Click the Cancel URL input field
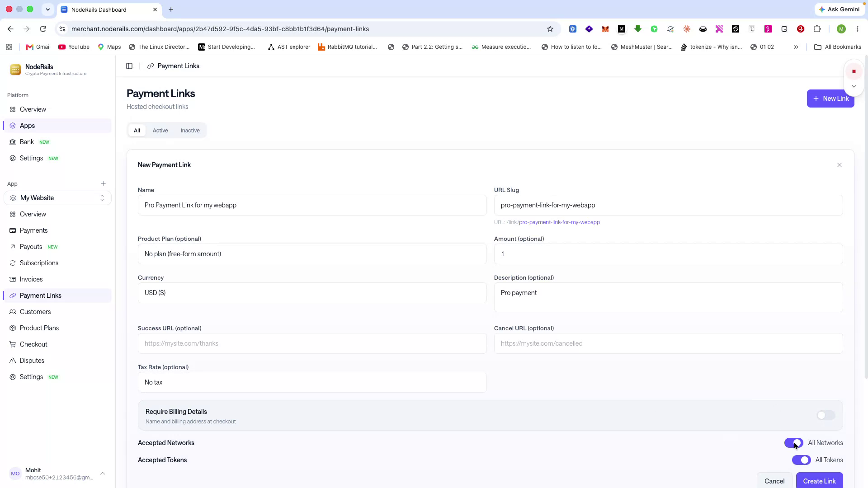 pos(668,343)
